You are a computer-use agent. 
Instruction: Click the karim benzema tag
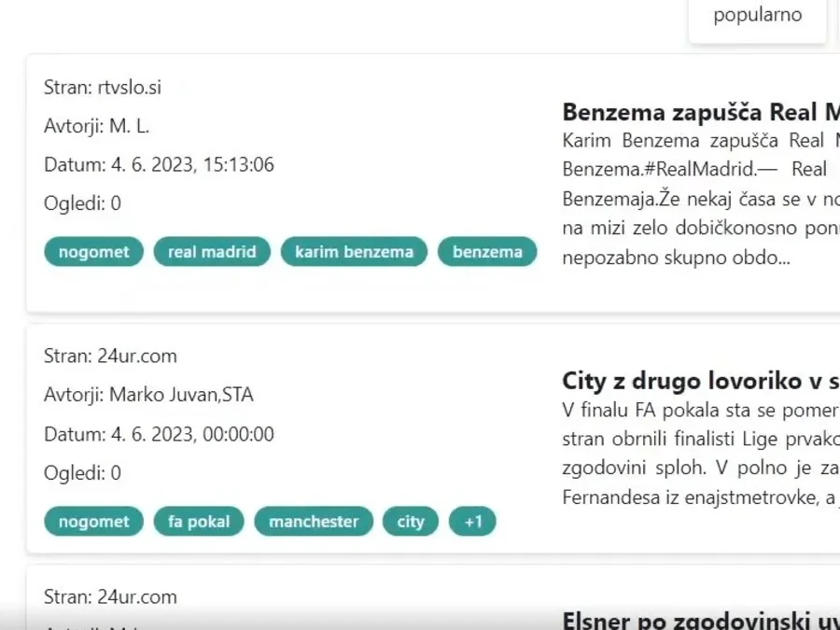coord(354,252)
